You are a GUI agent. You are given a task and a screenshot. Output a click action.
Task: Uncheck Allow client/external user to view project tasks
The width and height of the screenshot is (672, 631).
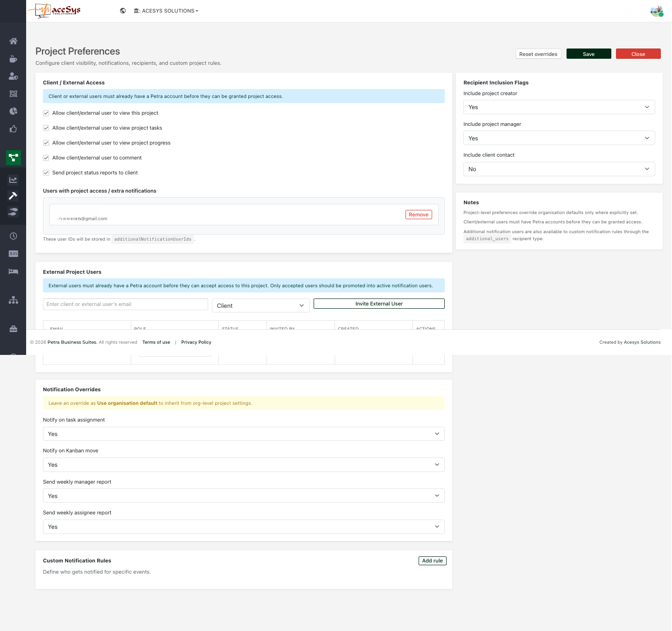tap(46, 128)
